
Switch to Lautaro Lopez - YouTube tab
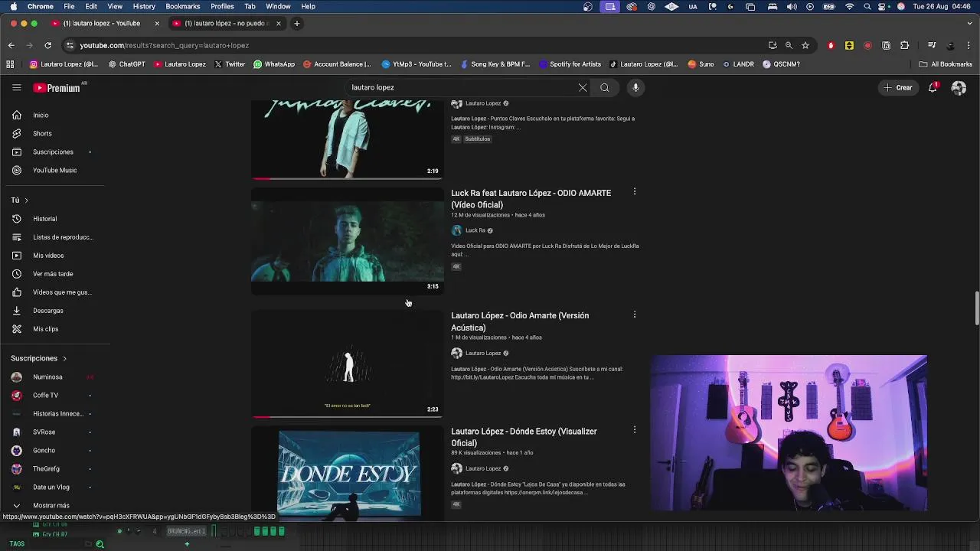(103, 23)
